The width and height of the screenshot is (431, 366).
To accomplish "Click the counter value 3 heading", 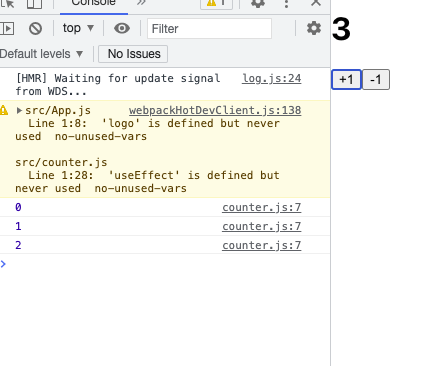I will tap(341, 29).
